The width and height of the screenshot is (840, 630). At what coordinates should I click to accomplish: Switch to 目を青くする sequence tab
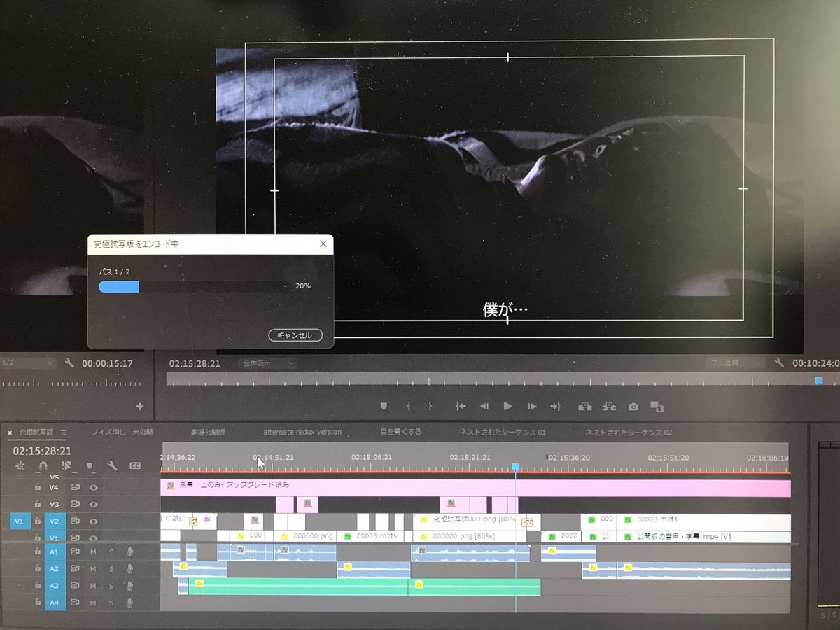[401, 432]
